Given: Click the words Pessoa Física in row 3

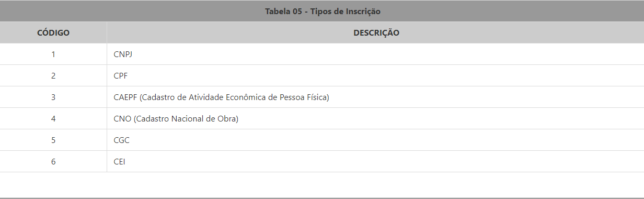Looking at the screenshot, I should (x=303, y=97).
